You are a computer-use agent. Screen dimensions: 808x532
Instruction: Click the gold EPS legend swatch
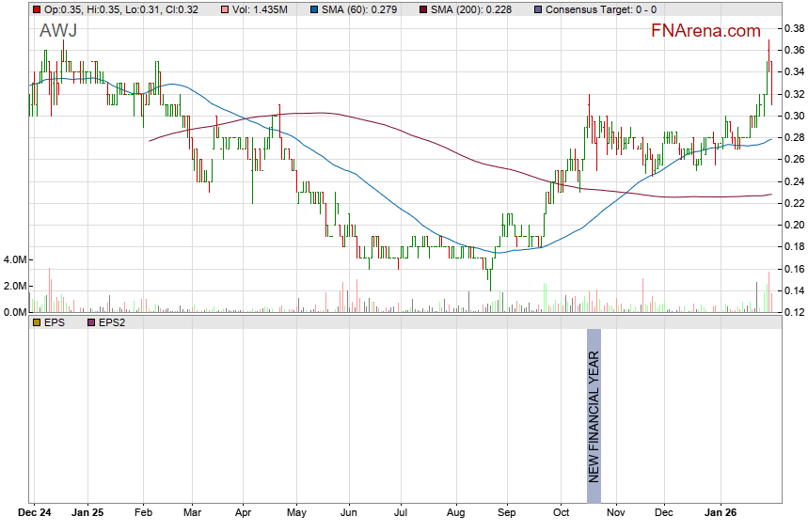37,322
